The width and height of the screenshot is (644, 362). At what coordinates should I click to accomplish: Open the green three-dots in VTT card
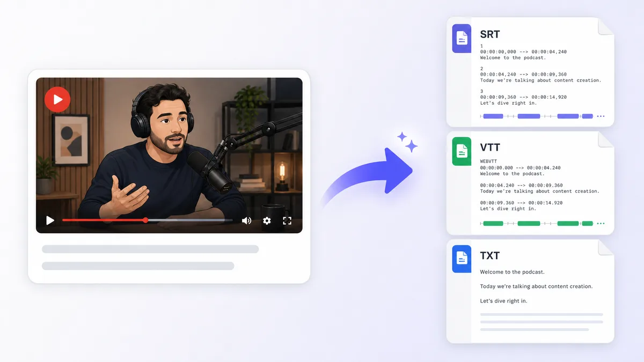601,223
